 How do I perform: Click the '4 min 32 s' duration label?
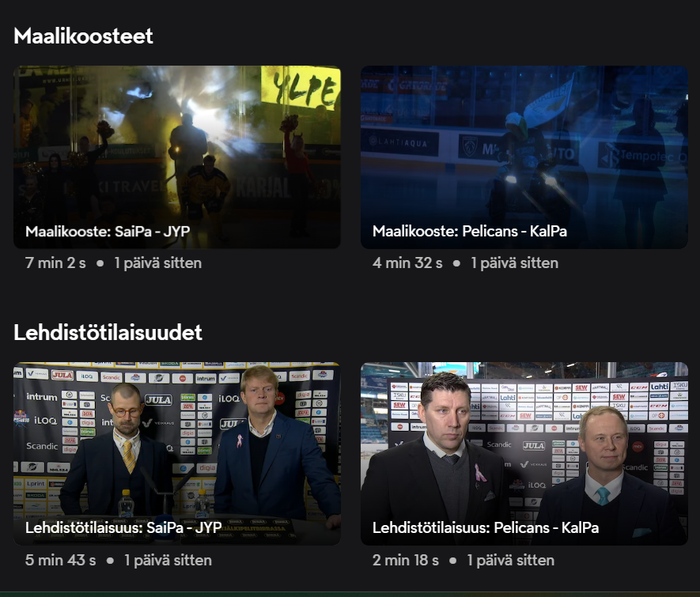[407, 263]
